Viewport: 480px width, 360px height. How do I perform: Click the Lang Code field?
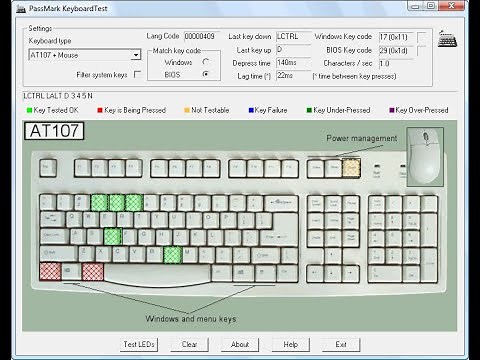[201, 36]
